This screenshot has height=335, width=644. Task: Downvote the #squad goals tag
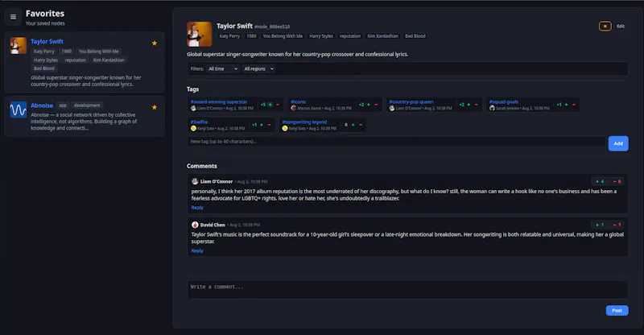(574, 105)
